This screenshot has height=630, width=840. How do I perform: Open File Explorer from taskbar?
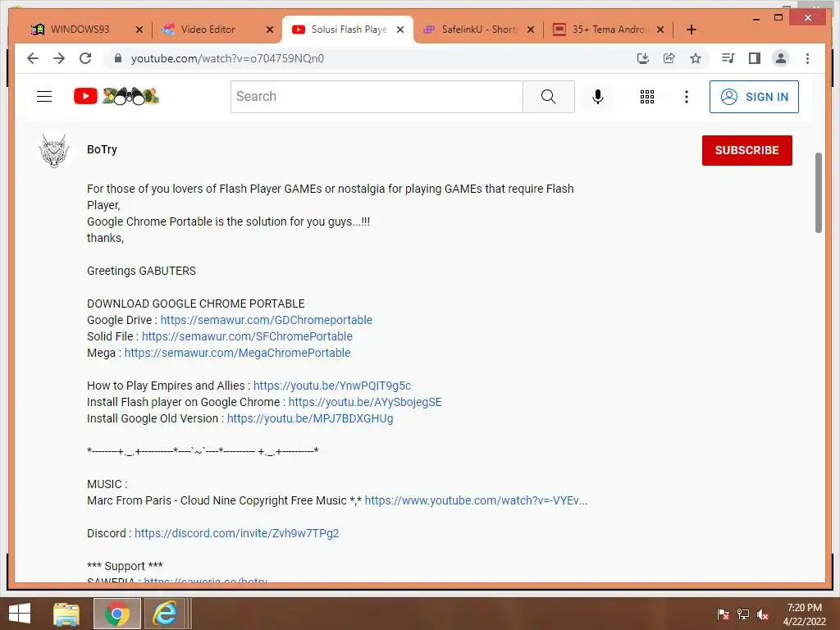click(66, 614)
